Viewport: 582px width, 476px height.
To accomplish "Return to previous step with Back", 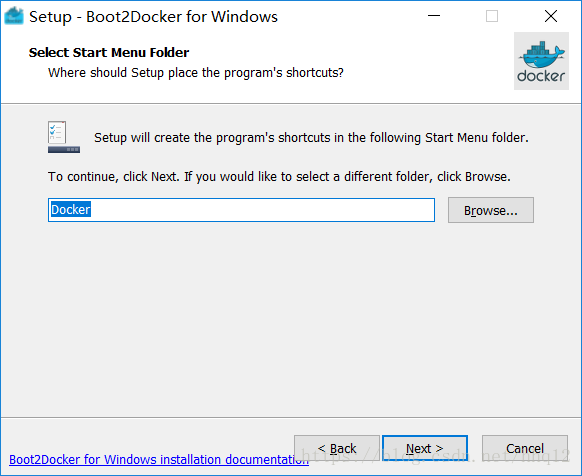I will pos(337,448).
